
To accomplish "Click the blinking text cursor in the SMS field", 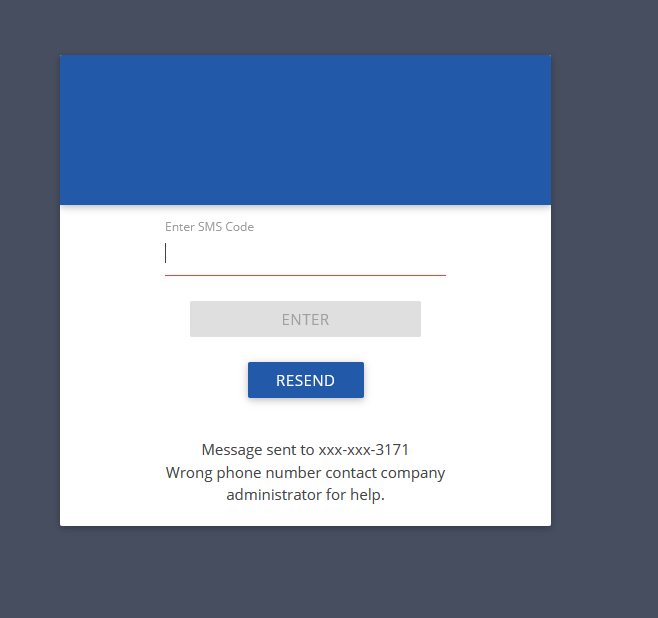I will [166, 253].
